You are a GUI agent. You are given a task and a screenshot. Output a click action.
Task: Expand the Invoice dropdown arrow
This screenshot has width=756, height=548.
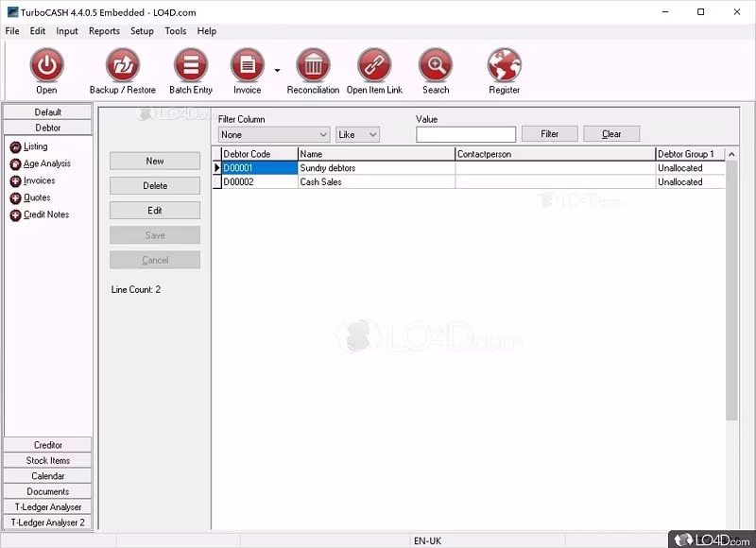(x=277, y=70)
